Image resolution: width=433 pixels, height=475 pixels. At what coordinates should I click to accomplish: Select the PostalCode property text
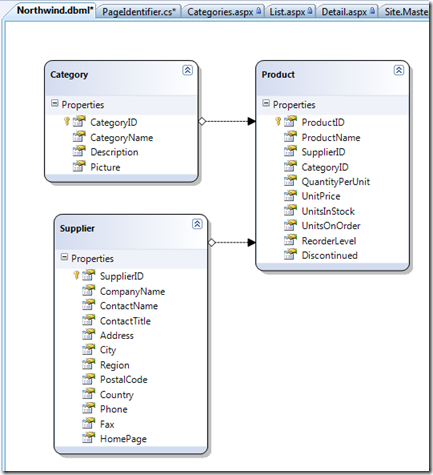(124, 380)
